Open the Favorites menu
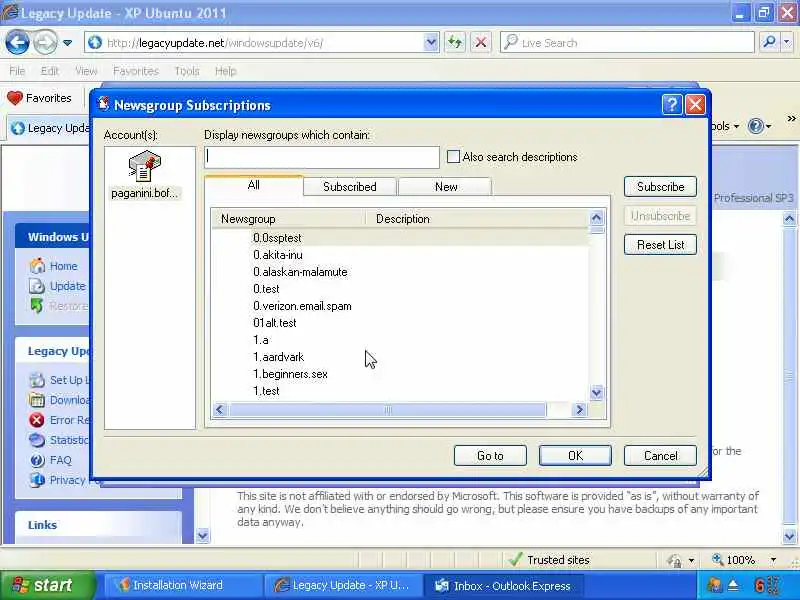The width and height of the screenshot is (800, 600). [136, 71]
